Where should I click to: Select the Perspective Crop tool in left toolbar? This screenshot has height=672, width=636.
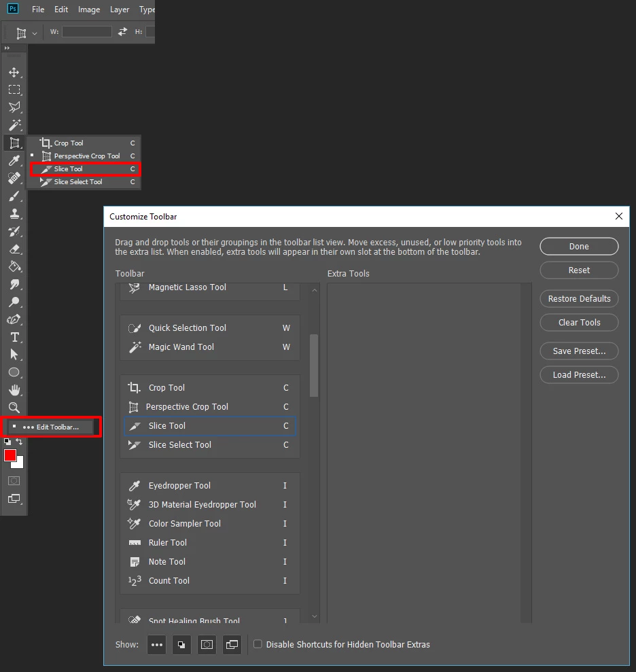[14, 143]
